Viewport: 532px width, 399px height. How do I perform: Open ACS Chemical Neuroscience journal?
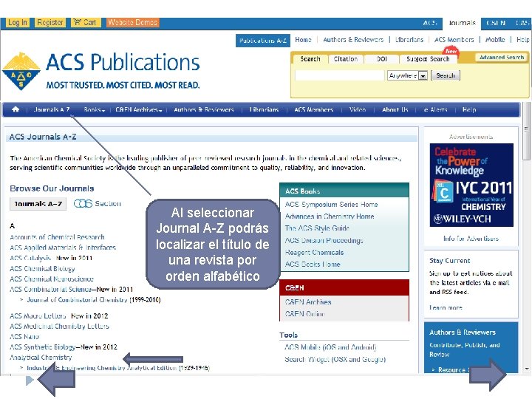52,279
